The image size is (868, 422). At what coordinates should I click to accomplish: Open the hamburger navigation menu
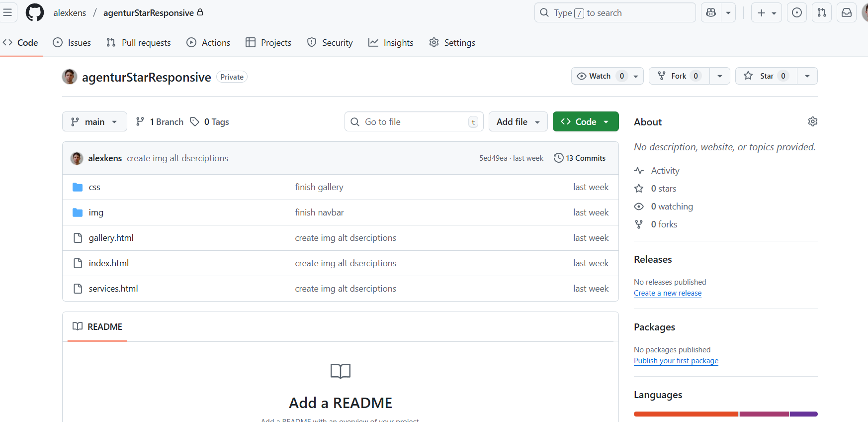[x=7, y=12]
